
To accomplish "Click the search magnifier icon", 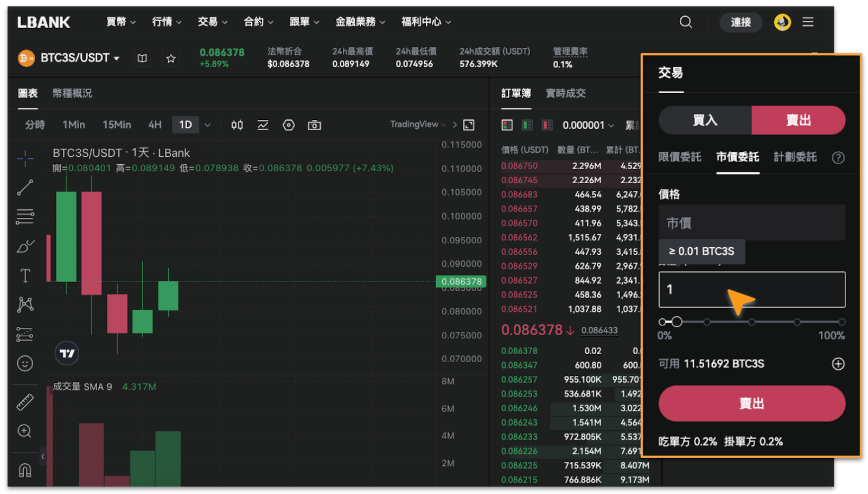I will [686, 22].
